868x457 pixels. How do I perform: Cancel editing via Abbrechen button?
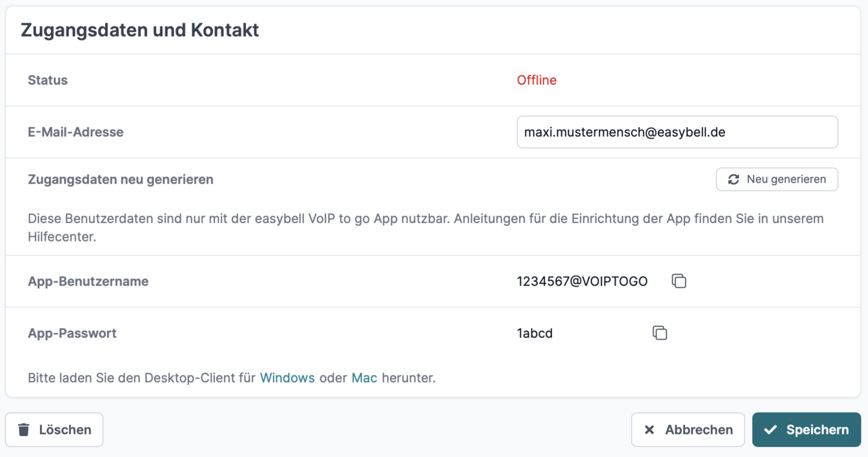tap(688, 430)
